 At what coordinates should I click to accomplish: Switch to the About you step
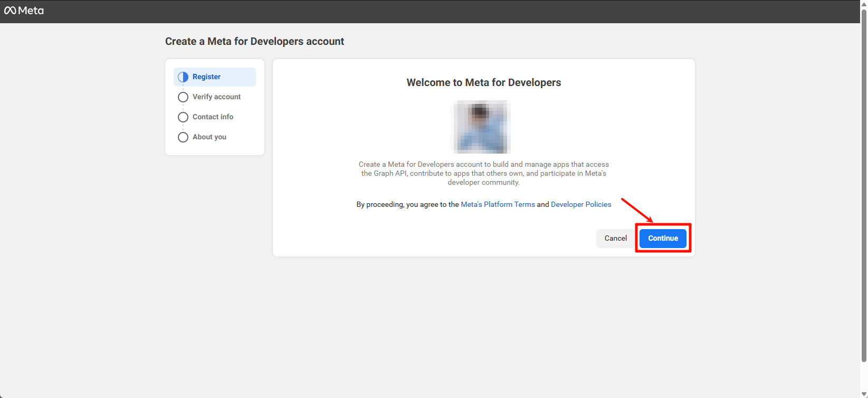[209, 137]
